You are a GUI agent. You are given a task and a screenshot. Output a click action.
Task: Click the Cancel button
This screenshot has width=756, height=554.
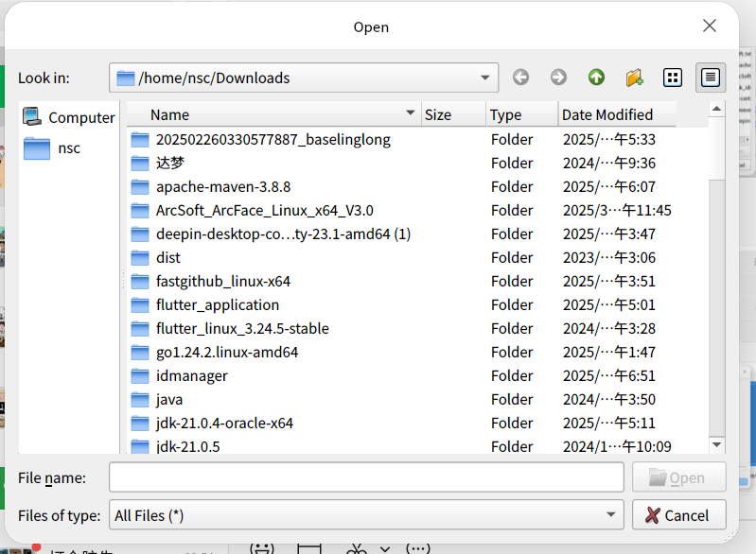678,515
